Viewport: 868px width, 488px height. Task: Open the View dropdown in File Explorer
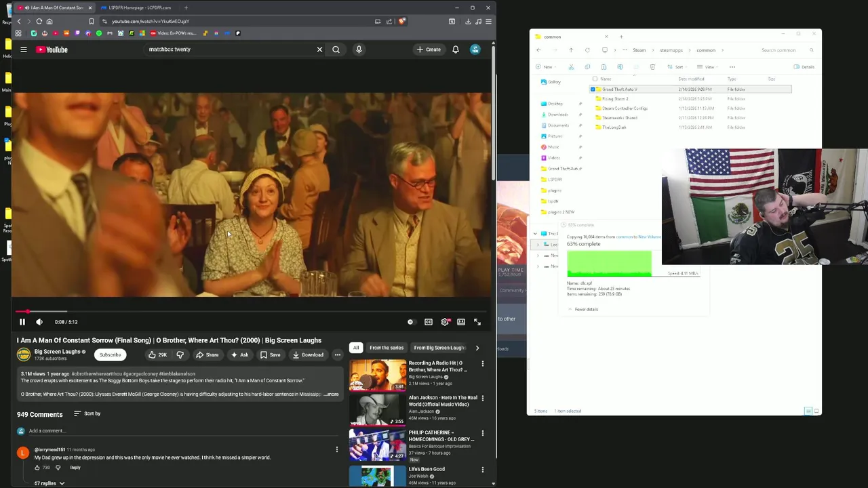point(707,67)
